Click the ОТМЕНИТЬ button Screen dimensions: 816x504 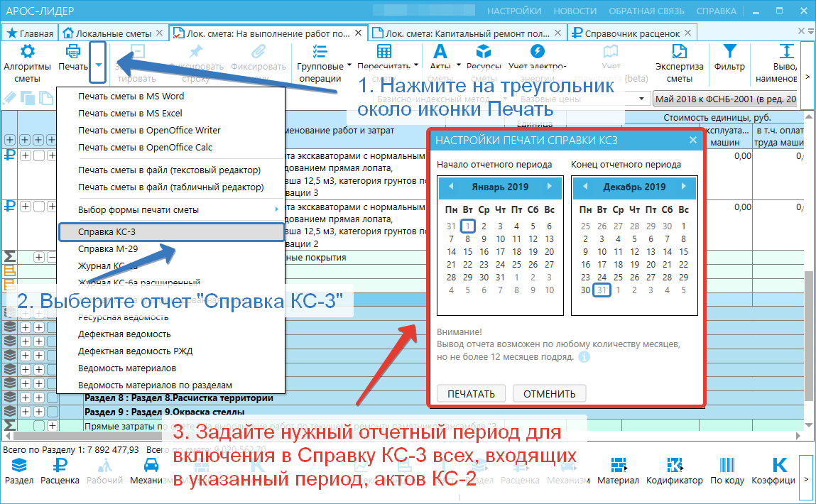point(549,394)
